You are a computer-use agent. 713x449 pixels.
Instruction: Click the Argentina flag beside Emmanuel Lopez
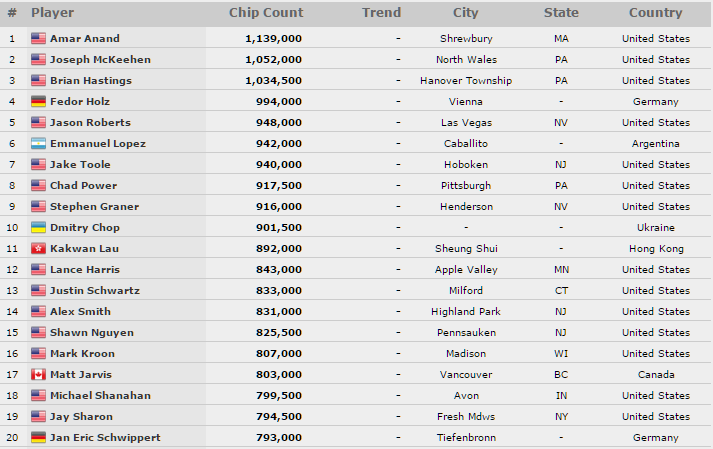point(38,144)
